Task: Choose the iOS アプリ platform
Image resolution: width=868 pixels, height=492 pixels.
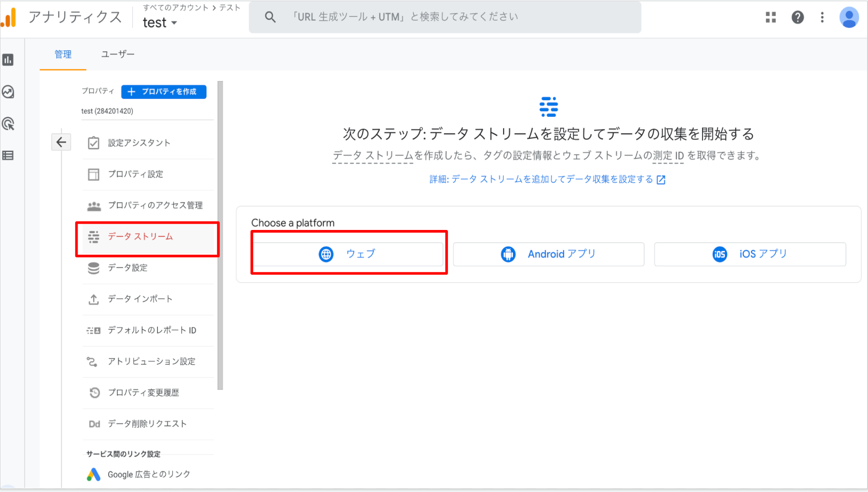Action: pos(750,254)
